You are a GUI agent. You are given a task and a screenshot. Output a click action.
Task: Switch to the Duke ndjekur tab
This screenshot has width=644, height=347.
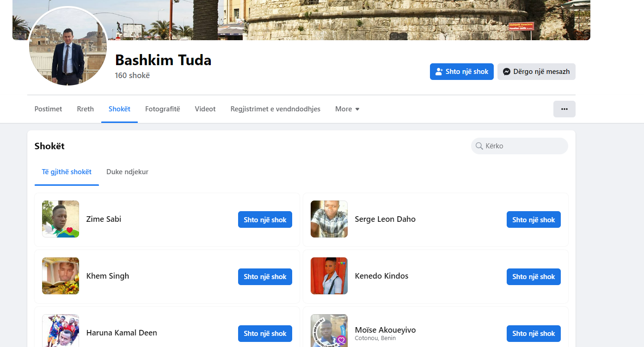pos(127,172)
